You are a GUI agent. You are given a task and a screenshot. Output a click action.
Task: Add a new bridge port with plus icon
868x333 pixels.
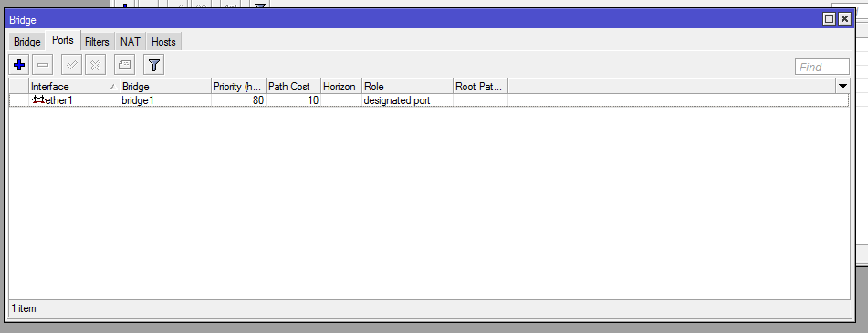(x=19, y=66)
